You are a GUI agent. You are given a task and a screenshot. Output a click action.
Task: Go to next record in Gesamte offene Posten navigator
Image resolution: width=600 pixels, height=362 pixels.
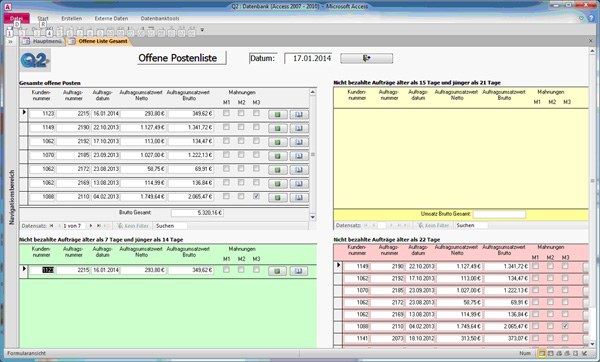(x=91, y=226)
